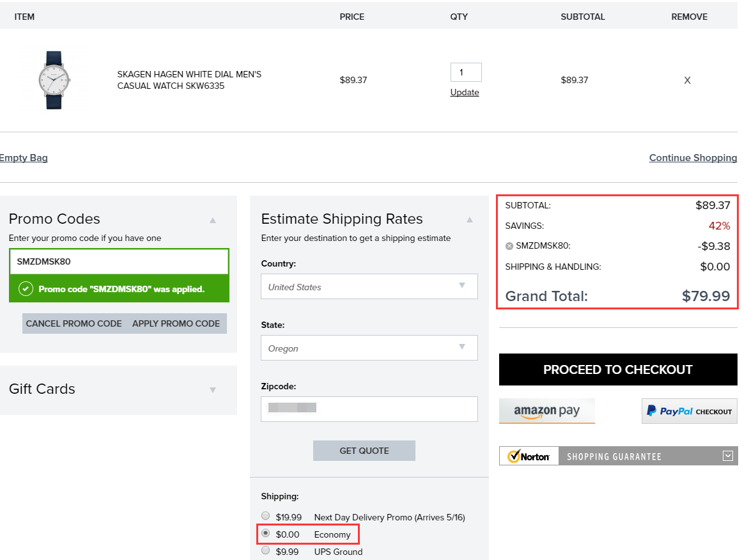The height and width of the screenshot is (560, 742).
Task: Open the Continue Shopping link
Action: point(693,158)
